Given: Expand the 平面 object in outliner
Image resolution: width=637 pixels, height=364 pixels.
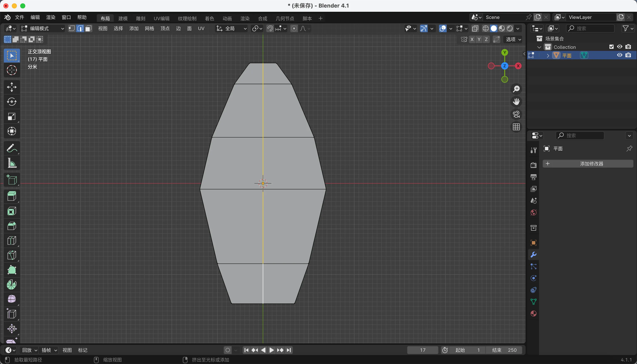Looking at the screenshot, I should [x=548, y=56].
